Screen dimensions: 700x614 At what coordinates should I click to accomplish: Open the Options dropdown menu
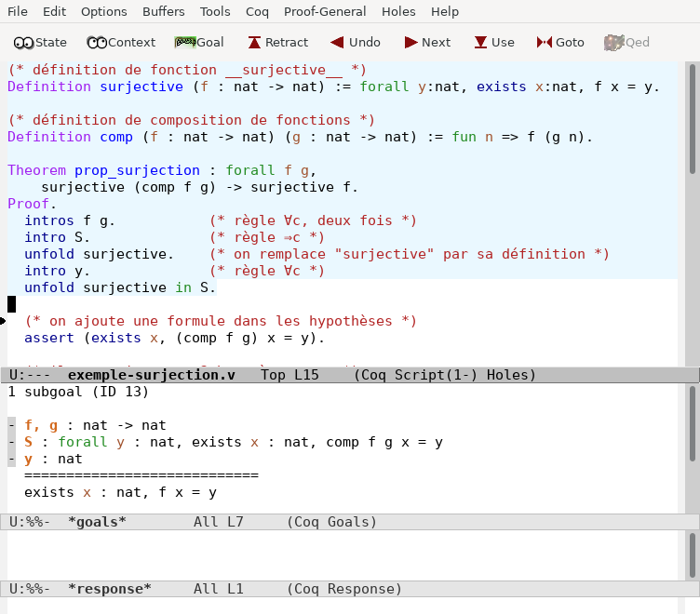tap(103, 12)
